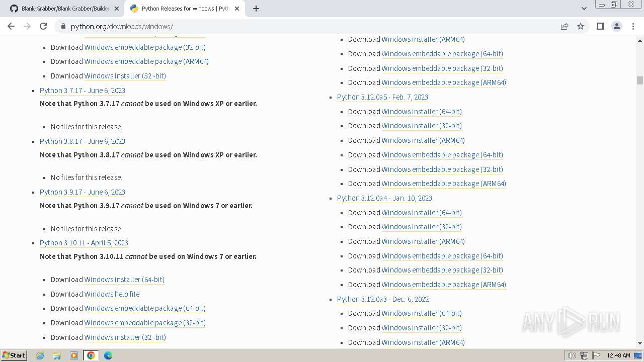Viewport: 644px width, 362px height.
Task: Select the Python Releases for Windows tab
Action: tap(184, 9)
